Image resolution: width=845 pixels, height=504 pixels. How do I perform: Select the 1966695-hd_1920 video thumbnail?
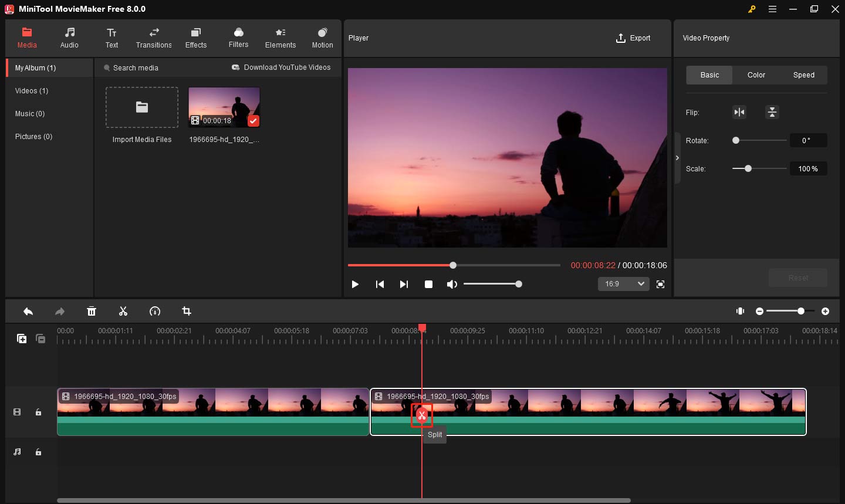click(224, 107)
